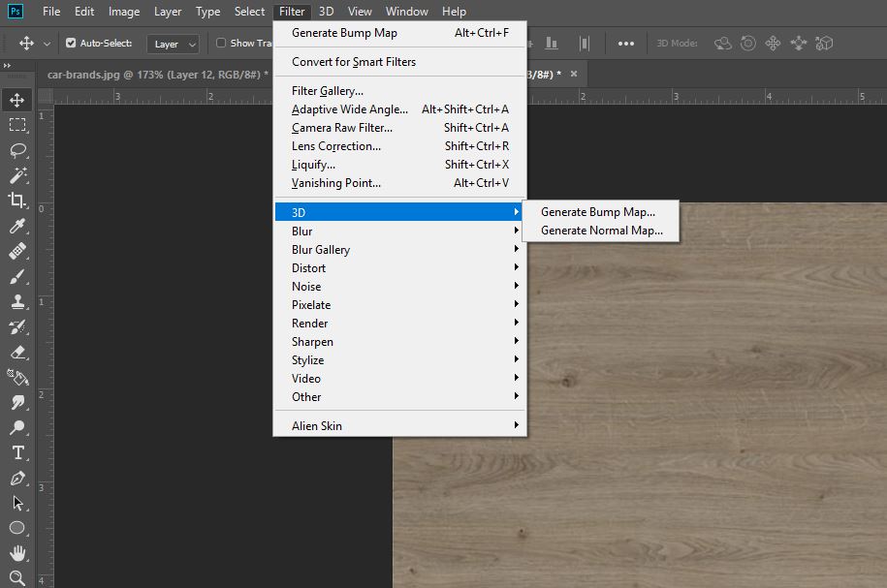Viewport: 887px width, 588px height.
Task: Expand the Blur Gallery submenu
Action: 400,249
